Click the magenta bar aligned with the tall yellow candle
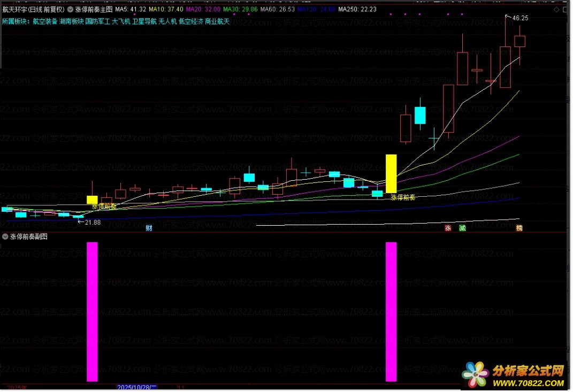Image resolution: width=573 pixels, height=392 pixels. [391, 312]
